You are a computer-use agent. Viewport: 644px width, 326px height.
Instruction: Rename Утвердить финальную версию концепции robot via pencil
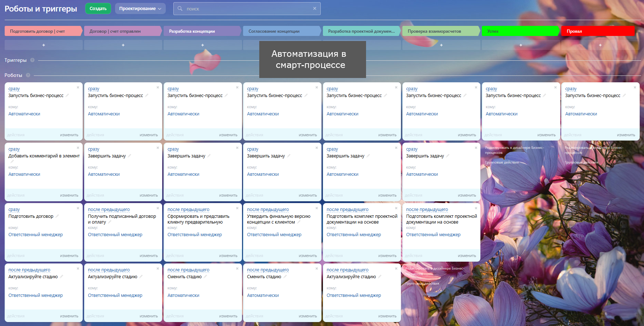click(299, 222)
